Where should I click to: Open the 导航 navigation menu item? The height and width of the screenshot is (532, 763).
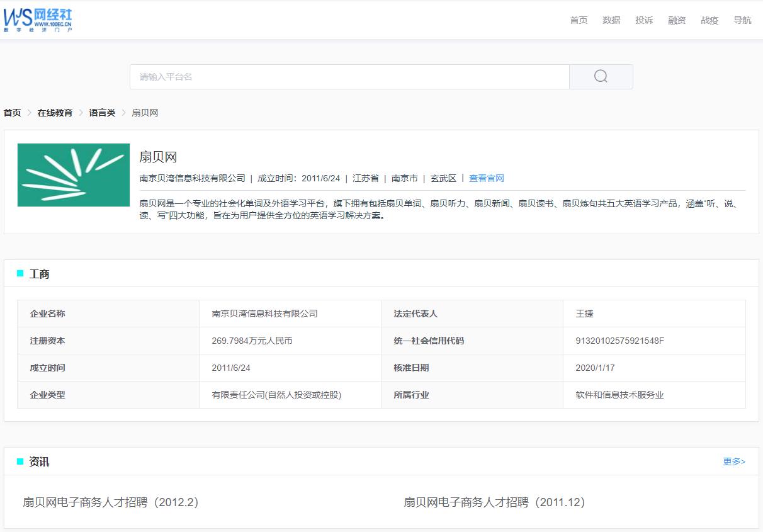[x=742, y=20]
